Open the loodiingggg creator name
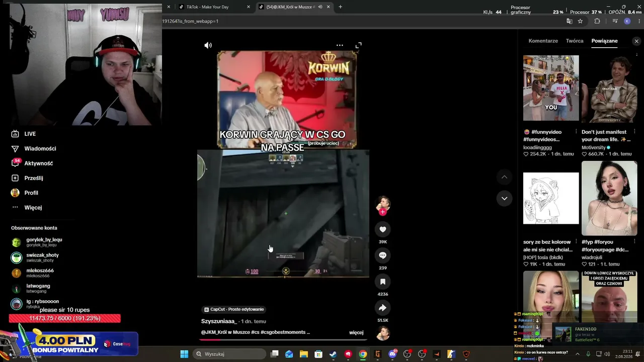 tap(537, 147)
